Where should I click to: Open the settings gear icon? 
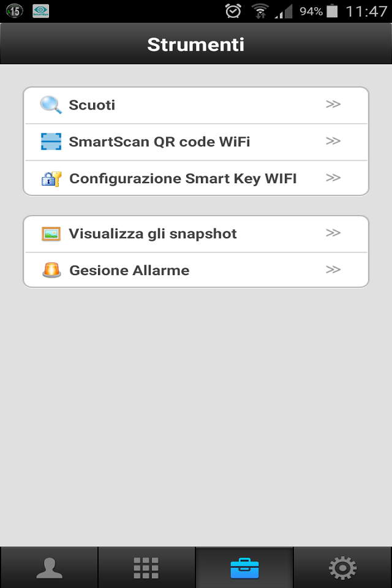pyautogui.click(x=342, y=567)
